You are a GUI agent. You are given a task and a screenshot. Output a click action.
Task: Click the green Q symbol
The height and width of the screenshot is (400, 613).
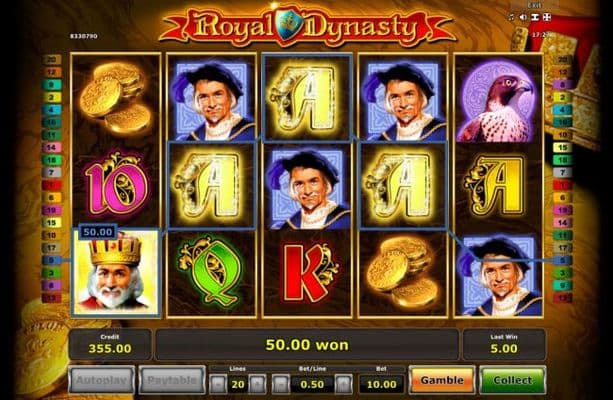(211, 272)
